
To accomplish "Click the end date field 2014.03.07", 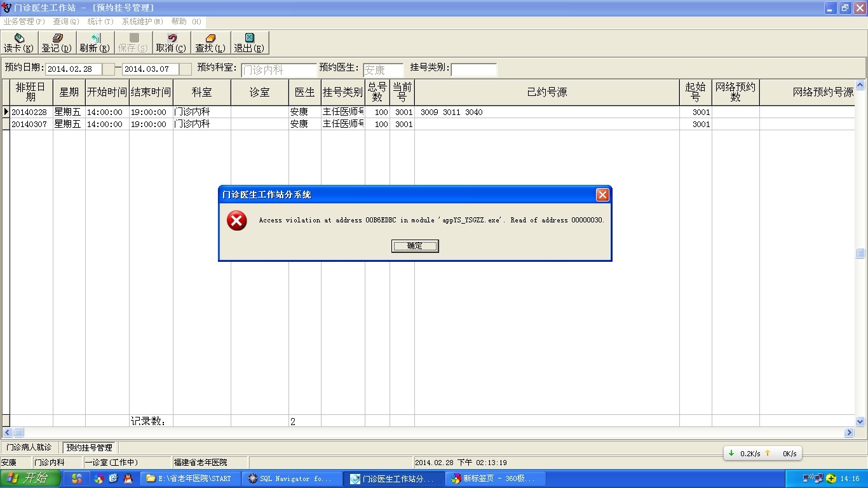I will pyautogui.click(x=151, y=69).
